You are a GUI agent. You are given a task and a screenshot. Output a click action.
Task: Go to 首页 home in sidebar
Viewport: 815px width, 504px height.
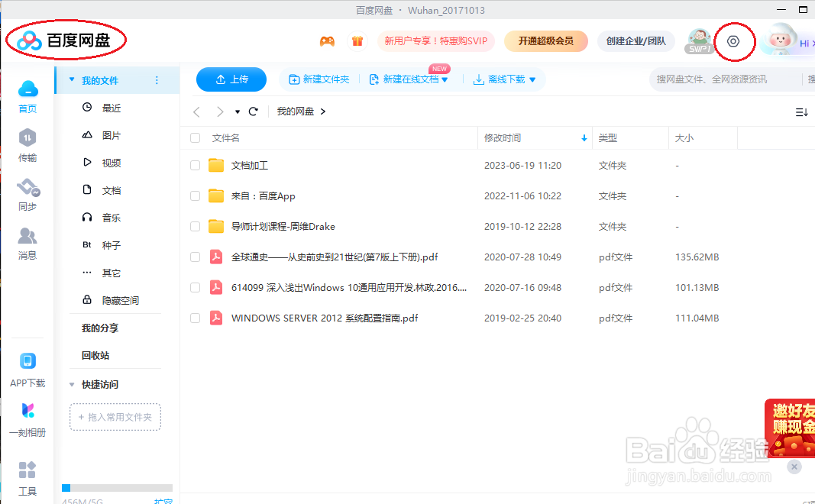tap(27, 97)
